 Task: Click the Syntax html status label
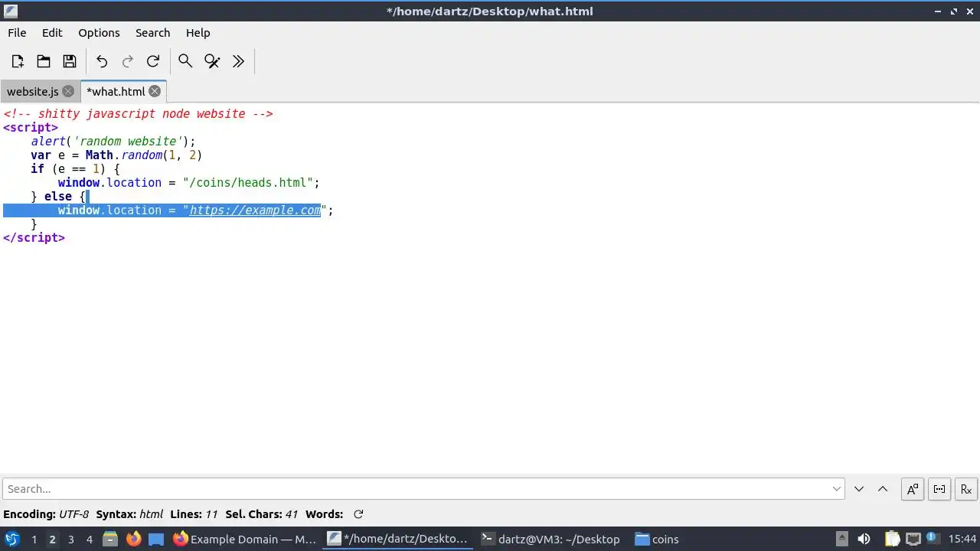[x=129, y=514]
